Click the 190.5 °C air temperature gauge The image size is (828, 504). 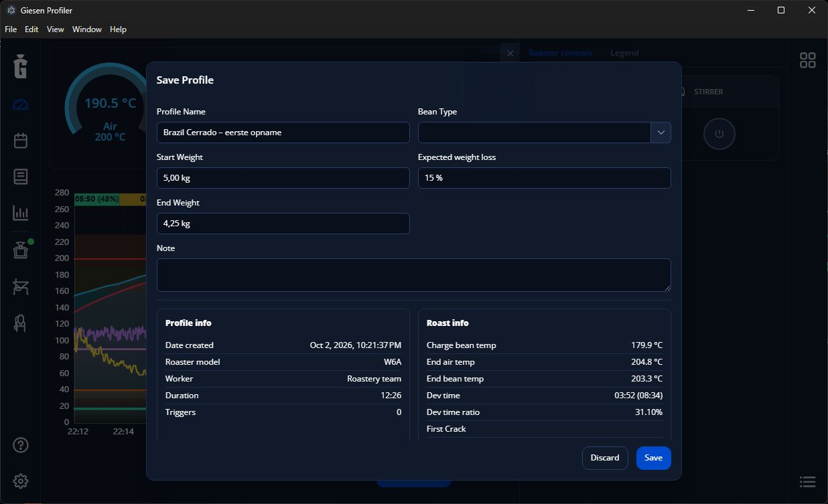point(110,104)
